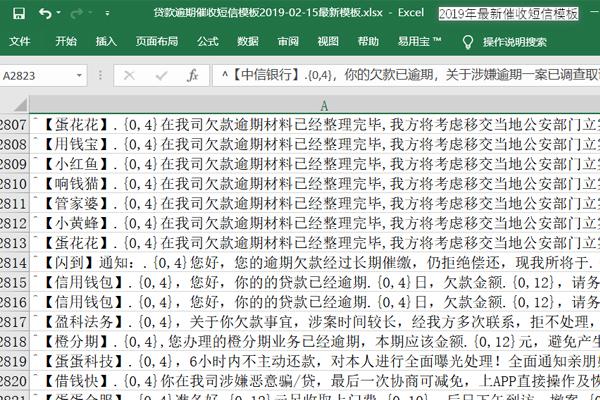Open the 帮助 ribbon tab

[x=368, y=41]
